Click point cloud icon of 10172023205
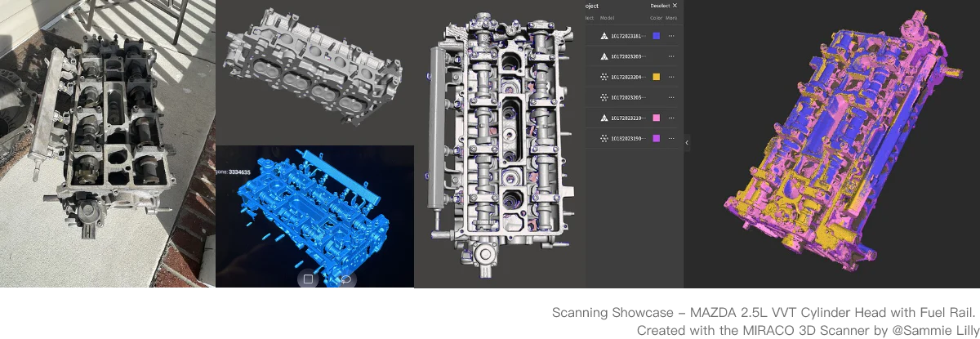The image size is (980, 339). (x=604, y=97)
